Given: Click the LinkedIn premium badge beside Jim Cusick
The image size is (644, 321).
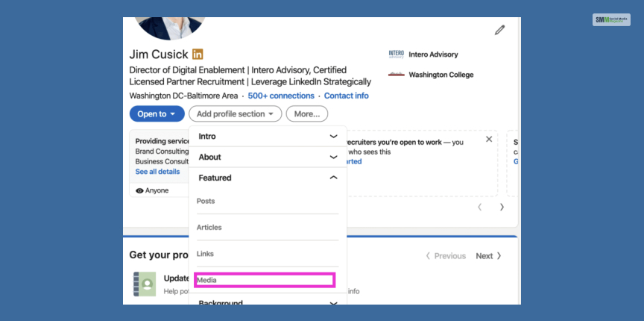Looking at the screenshot, I should [x=198, y=54].
